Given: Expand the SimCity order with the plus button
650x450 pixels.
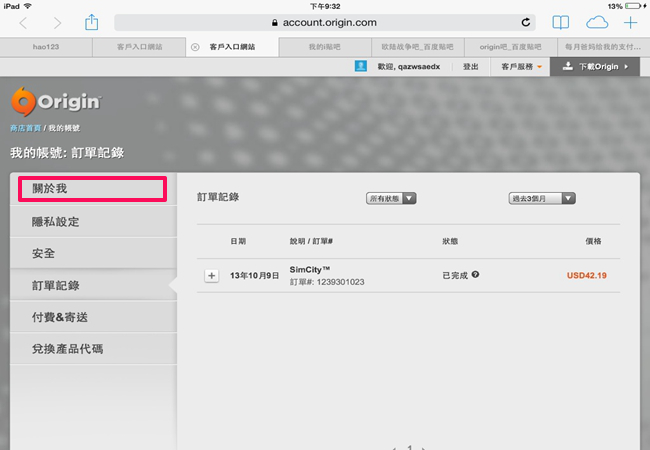Looking at the screenshot, I should [x=211, y=276].
